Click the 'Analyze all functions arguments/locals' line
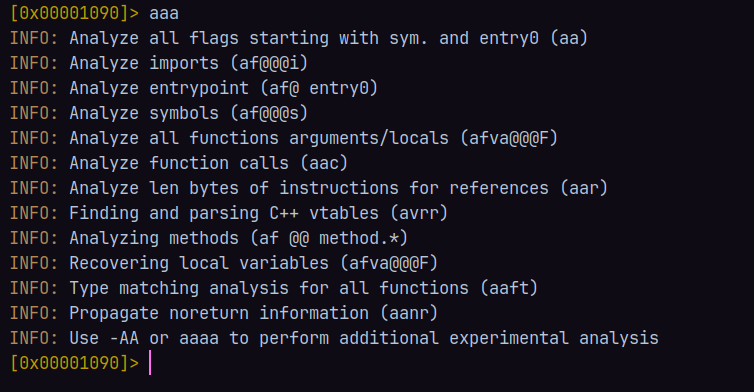This screenshot has height=392, width=754. [x=284, y=138]
